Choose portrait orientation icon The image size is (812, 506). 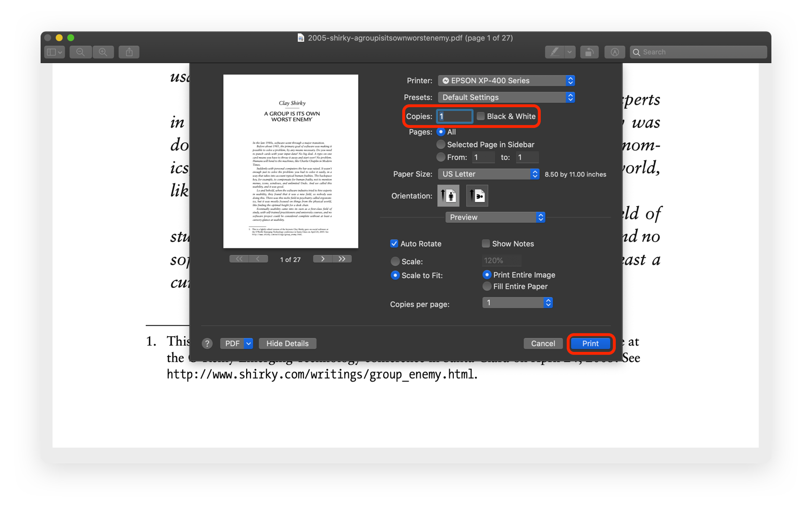(448, 196)
